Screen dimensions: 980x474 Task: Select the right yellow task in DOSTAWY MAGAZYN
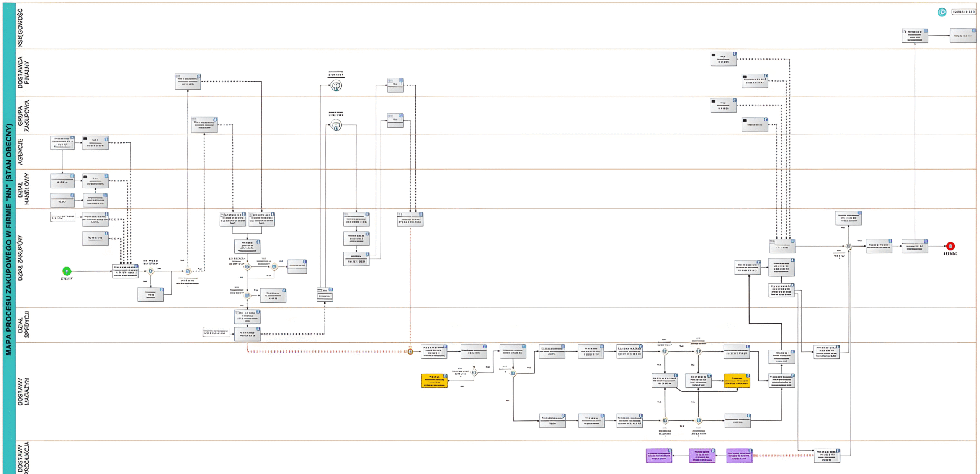click(x=737, y=381)
